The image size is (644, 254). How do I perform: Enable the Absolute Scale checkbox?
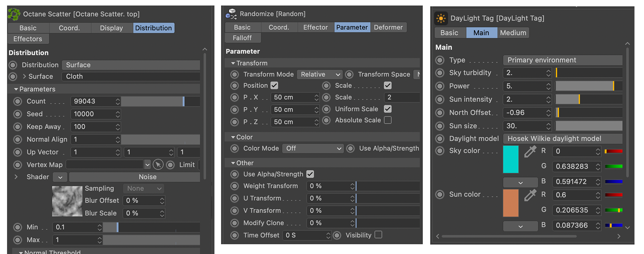(x=388, y=120)
